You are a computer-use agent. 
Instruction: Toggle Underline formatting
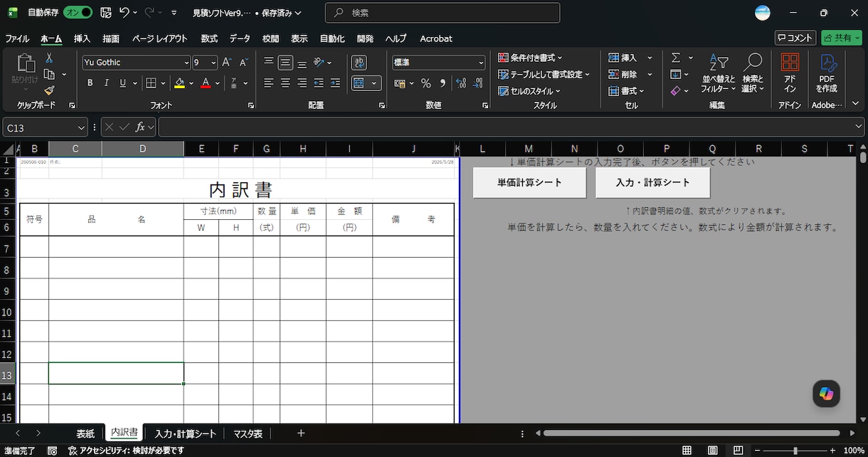click(x=123, y=83)
